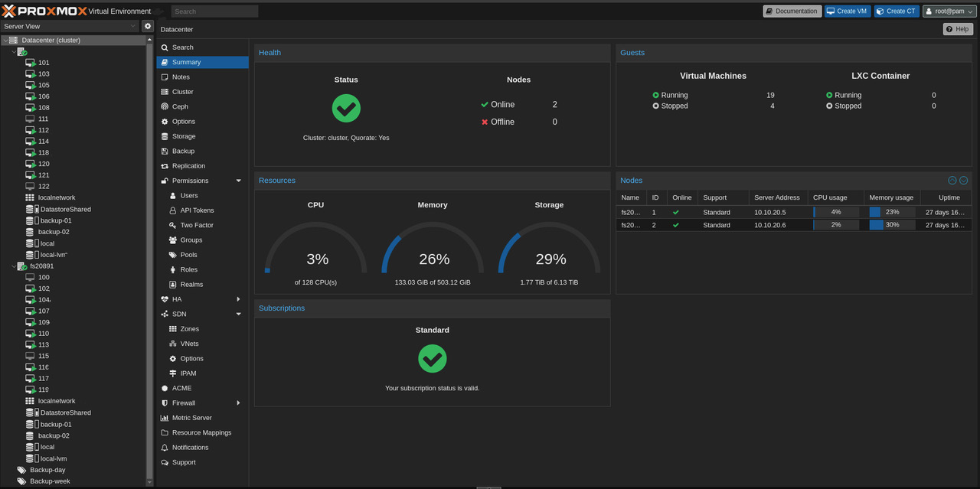The width and height of the screenshot is (980, 489).
Task: Open the Replication view
Action: point(188,165)
